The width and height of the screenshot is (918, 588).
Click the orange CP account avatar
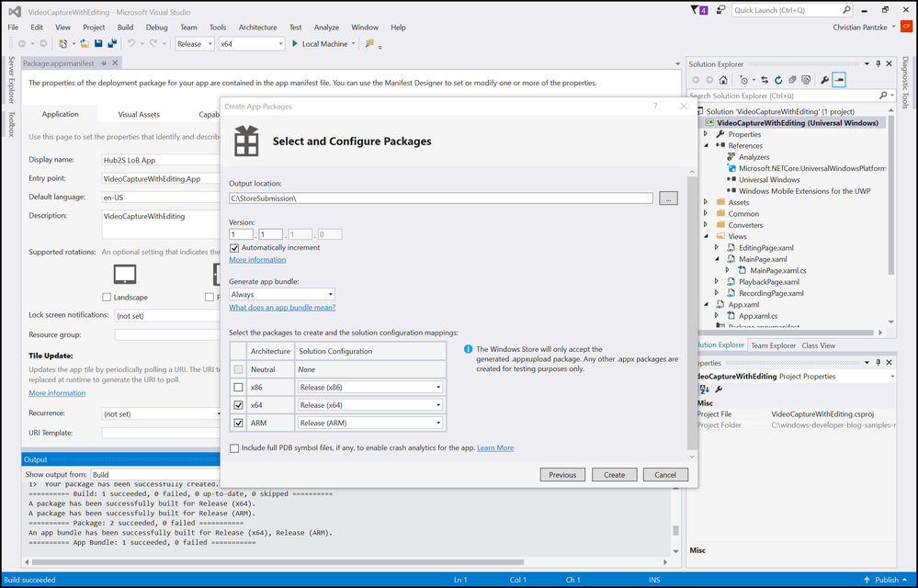click(x=906, y=27)
